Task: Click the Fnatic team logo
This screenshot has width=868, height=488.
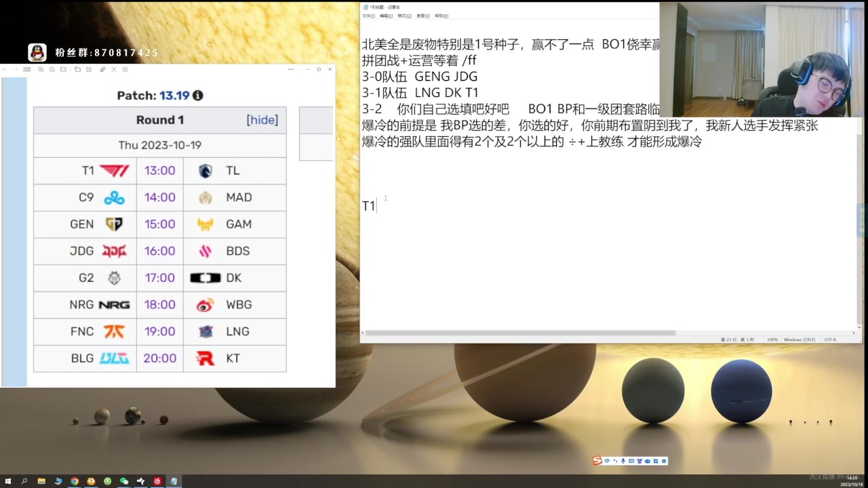Action: point(114,331)
